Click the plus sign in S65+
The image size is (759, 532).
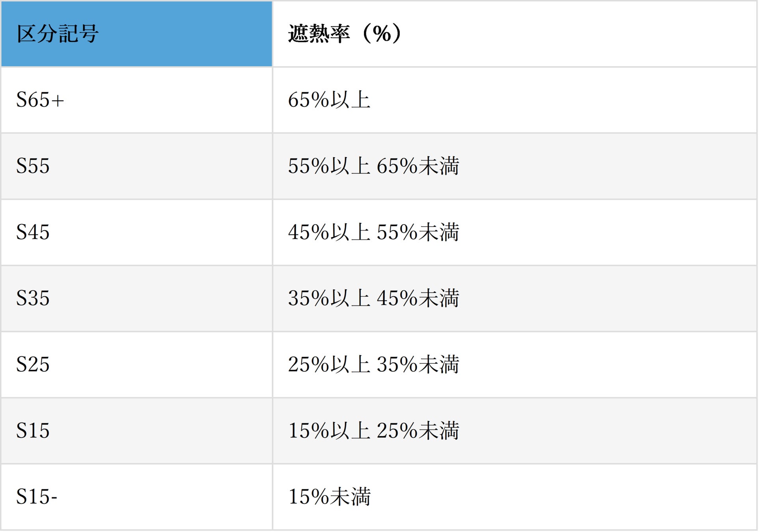click(x=58, y=101)
